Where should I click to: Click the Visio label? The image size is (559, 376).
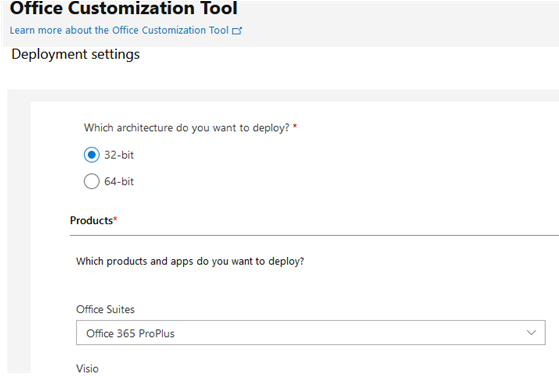[87, 369]
